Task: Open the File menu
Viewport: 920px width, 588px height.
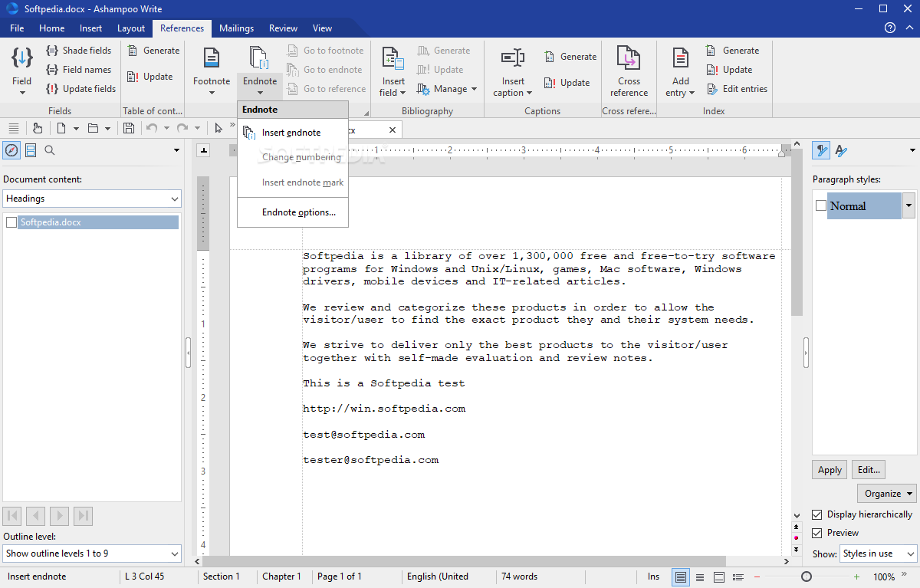Action: (x=17, y=28)
